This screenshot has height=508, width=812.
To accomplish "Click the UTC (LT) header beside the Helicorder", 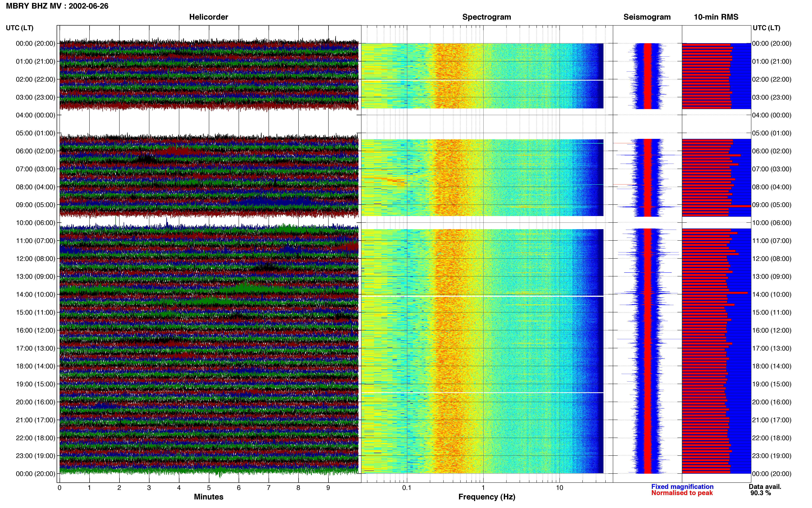I will pos(19,28).
